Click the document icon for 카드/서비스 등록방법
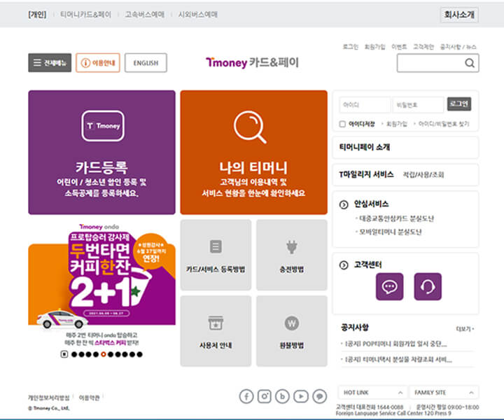Viewport: 504px width, 420px height. coord(216,246)
